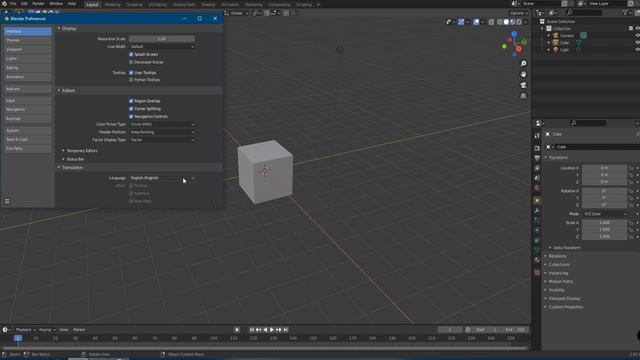Switch to Sculpting workspace tab
This screenshot has height=360, width=640.
click(134, 4)
